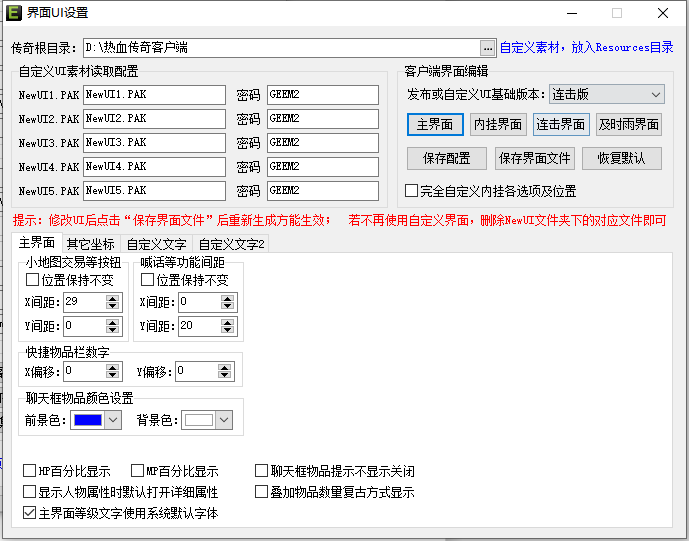
Task: Increase Y偏移 for 快捷物品栏数字
Action: (225, 368)
